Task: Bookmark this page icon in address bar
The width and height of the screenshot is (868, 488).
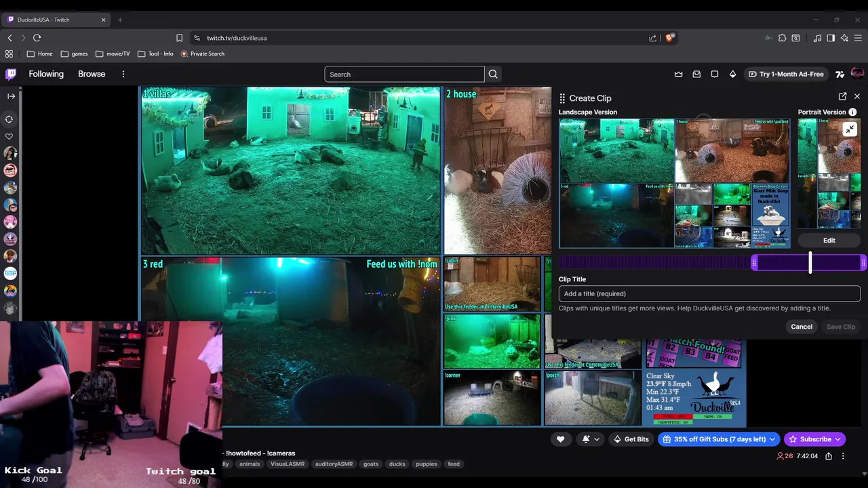Action: point(179,38)
